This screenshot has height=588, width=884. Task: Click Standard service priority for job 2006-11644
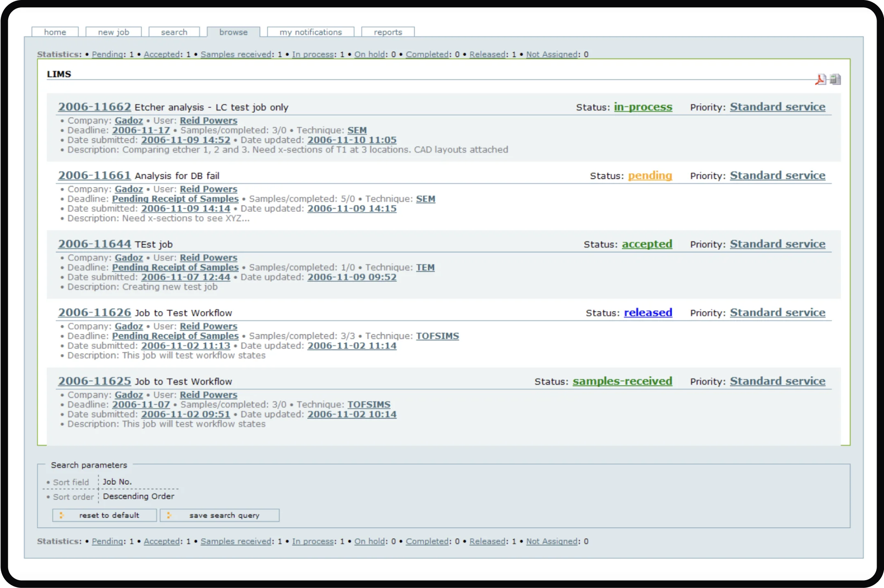(x=777, y=244)
